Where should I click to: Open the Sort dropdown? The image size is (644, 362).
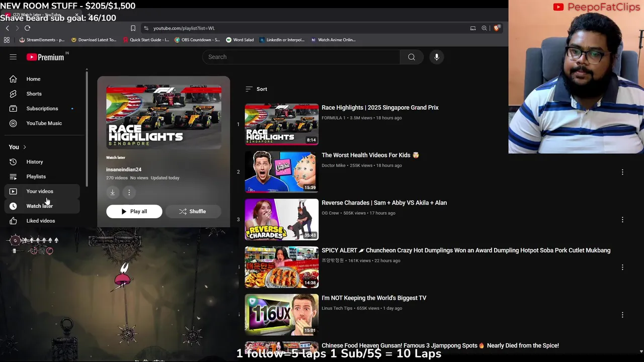pyautogui.click(x=256, y=89)
